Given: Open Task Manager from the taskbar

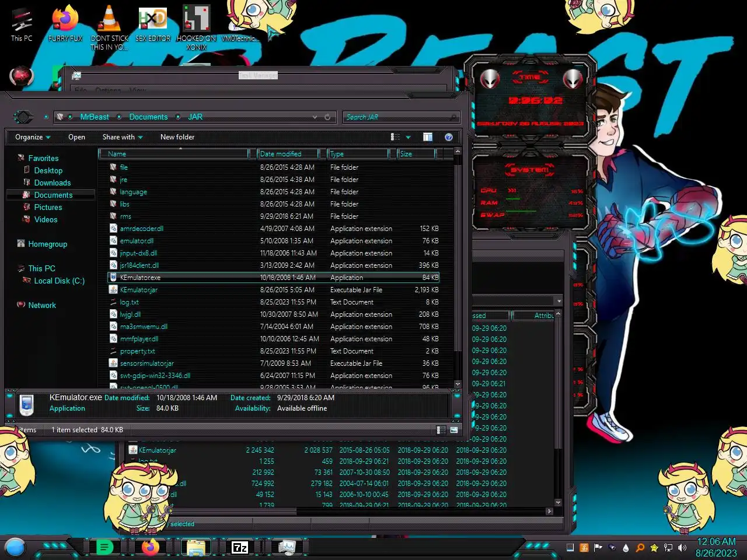Looking at the screenshot, I should point(286,547).
